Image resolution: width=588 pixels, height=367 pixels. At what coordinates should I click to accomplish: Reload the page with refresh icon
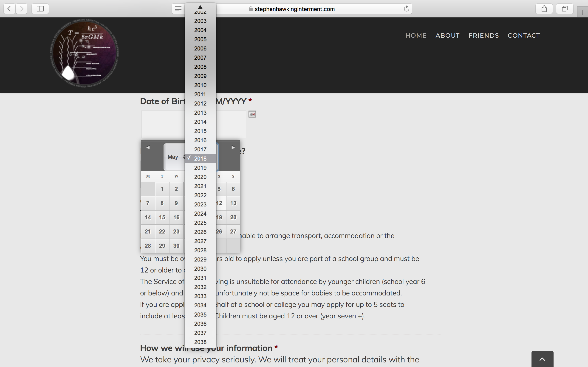[x=406, y=9]
